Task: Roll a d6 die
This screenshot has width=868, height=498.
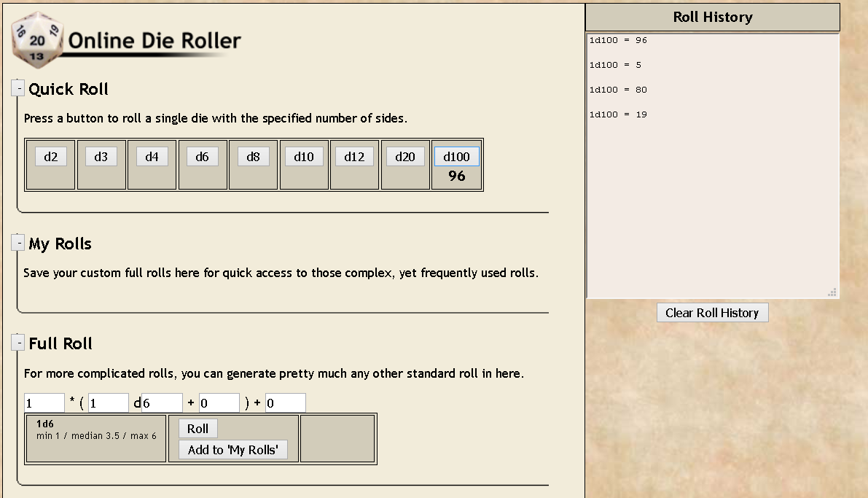Action: pos(203,157)
